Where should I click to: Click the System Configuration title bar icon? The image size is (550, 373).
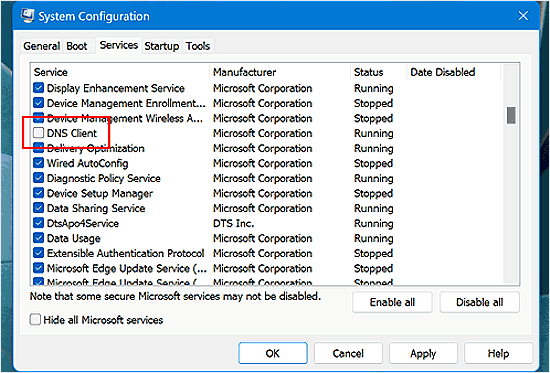point(27,15)
